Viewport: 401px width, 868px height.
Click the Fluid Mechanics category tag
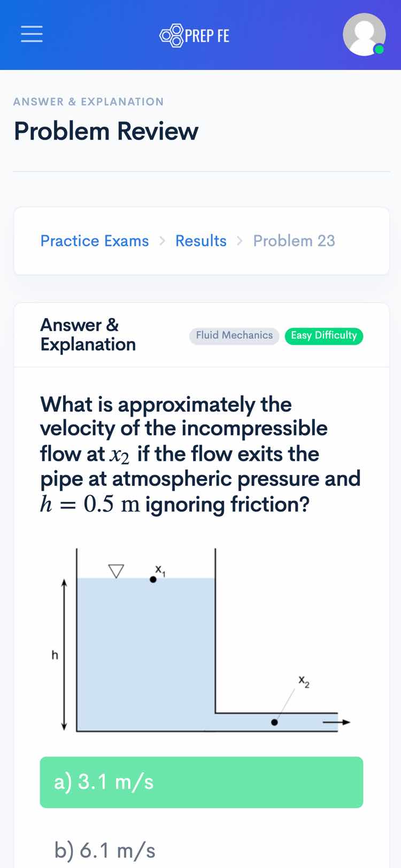[234, 336]
